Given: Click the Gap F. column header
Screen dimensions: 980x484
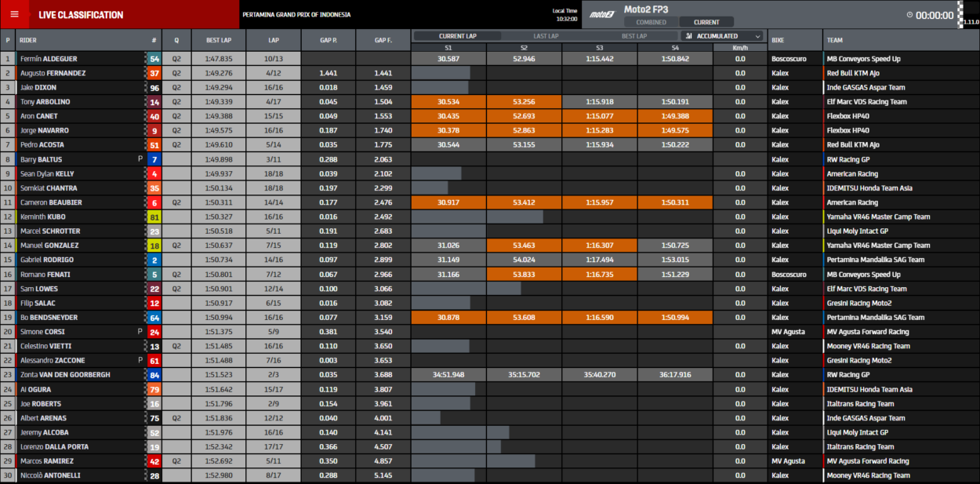Looking at the screenshot, I should 383,39.
